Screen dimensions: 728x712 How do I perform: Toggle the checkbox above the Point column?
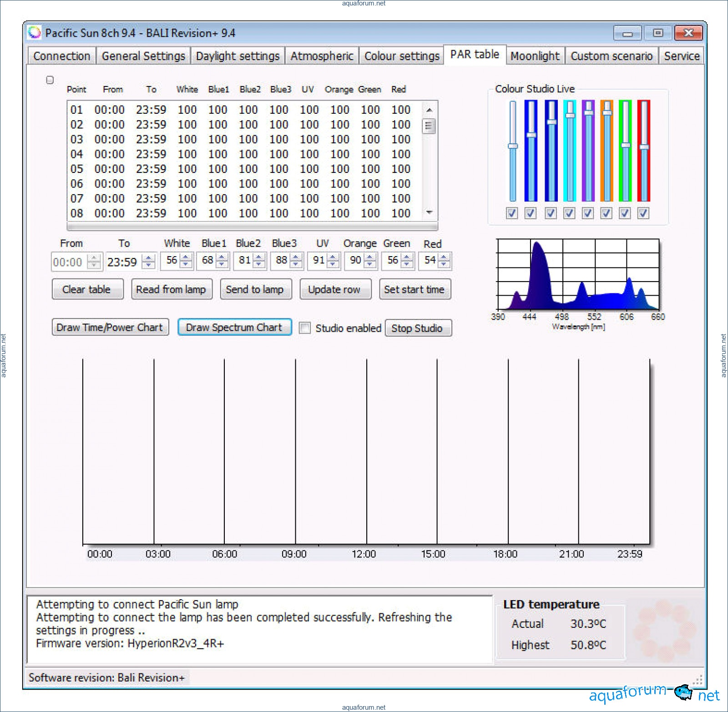coord(50,80)
